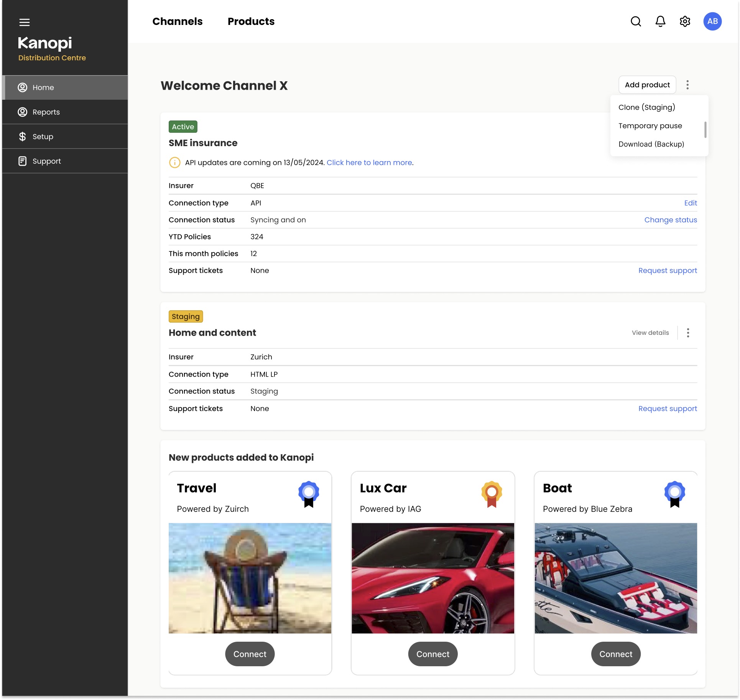Open Setup in the sidebar
Viewport: 740px width, 700px height.
[x=65, y=137]
